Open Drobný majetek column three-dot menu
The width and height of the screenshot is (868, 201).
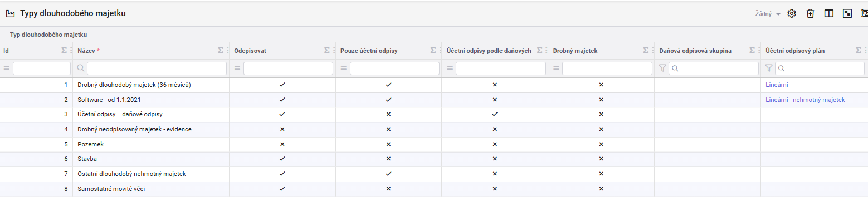tap(652, 50)
